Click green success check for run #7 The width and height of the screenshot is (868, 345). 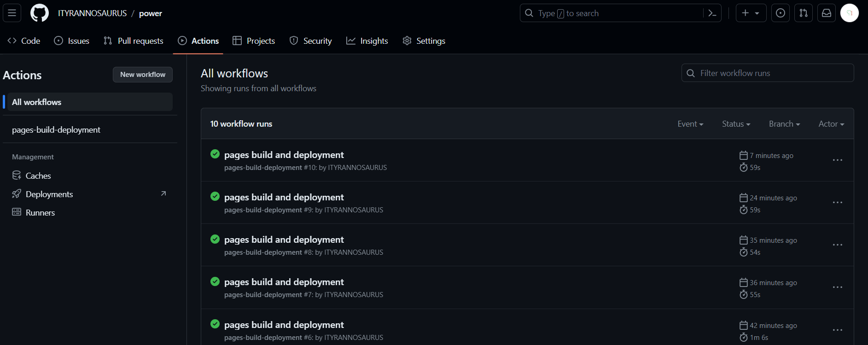[215, 281]
